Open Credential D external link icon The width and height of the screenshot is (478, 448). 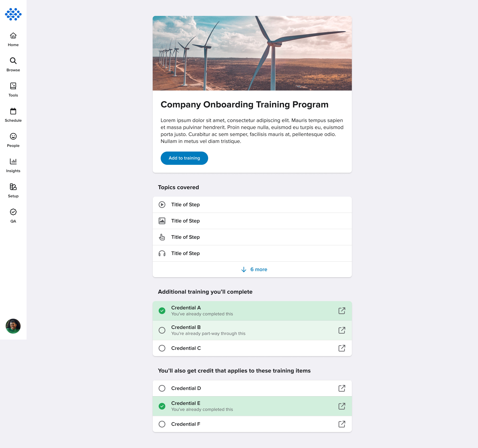tap(342, 388)
